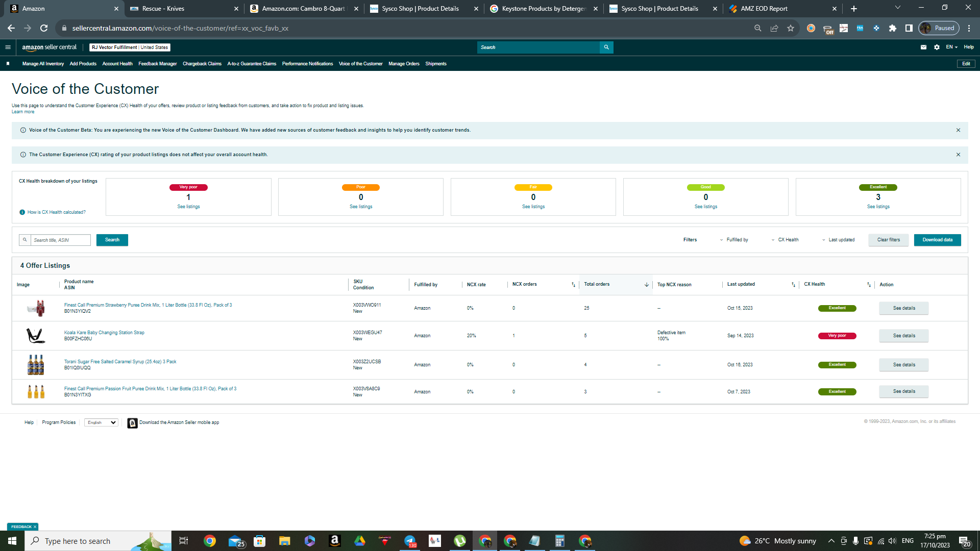Open the Add Products menu item
This screenshot has height=551, width=980.
pos(83,64)
